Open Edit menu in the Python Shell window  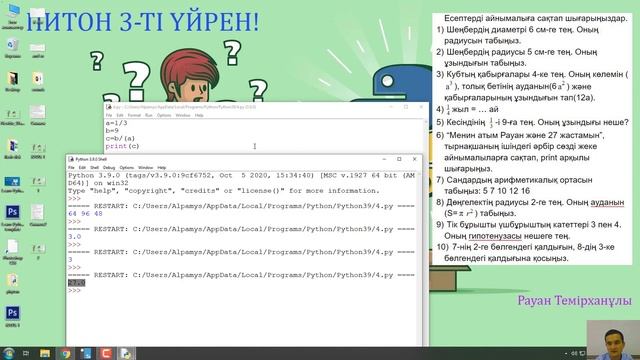[x=82, y=168]
